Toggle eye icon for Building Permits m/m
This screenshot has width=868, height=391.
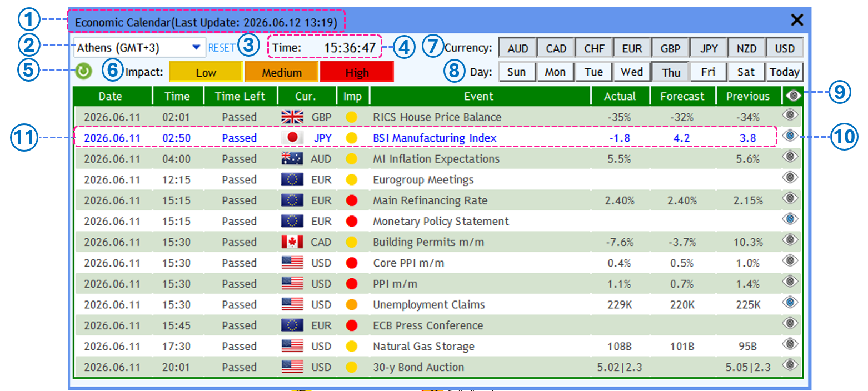tap(790, 240)
